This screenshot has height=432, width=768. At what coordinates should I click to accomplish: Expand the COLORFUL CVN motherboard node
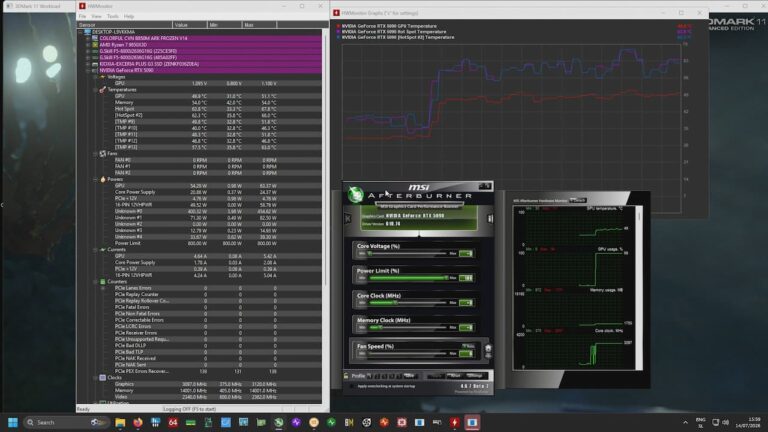tap(88, 38)
